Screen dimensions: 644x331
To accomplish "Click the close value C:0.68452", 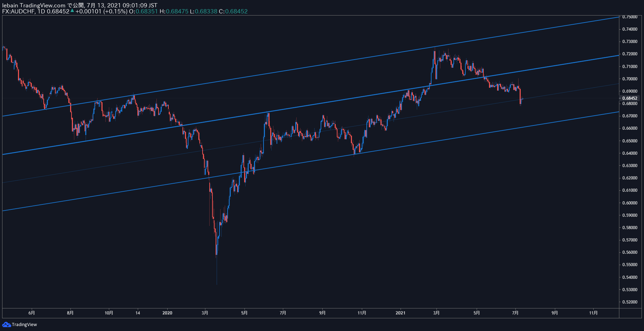I will (x=233, y=11).
